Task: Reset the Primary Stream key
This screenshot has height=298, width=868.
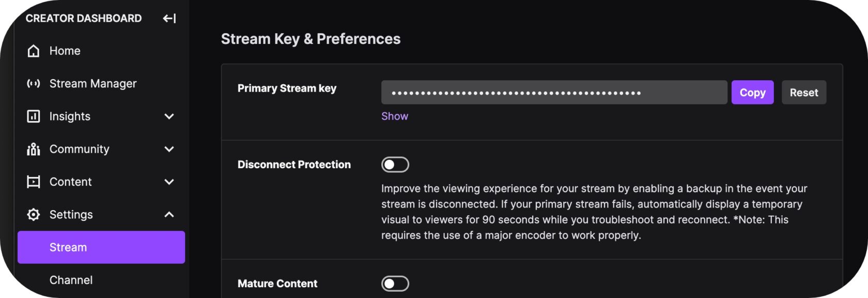Action: point(804,92)
